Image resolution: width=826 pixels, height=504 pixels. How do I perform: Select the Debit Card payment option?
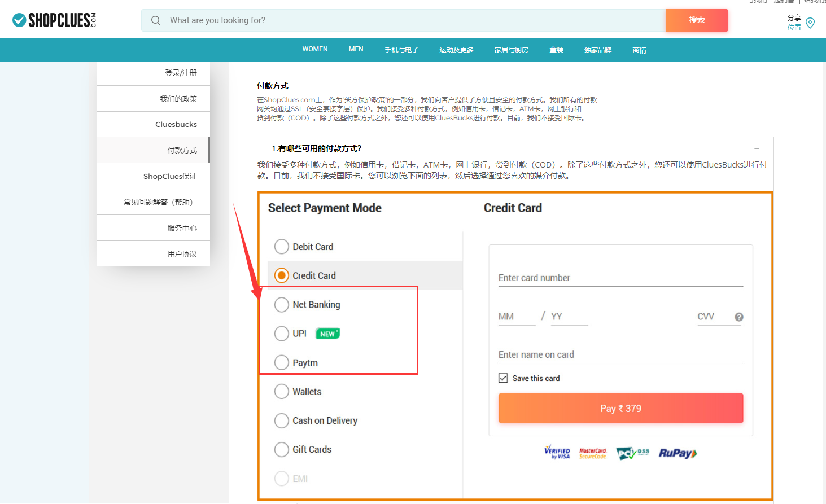(282, 247)
